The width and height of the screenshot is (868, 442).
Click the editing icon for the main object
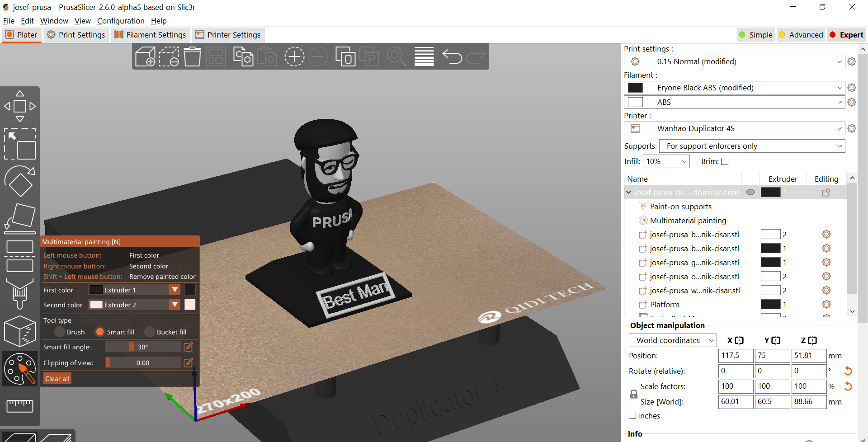click(826, 193)
